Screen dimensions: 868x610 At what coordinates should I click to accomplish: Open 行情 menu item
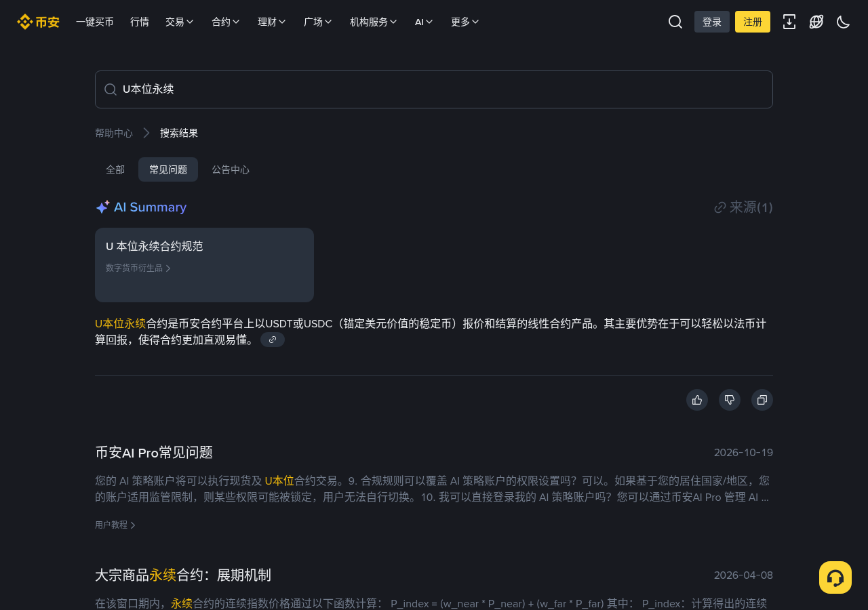pyautogui.click(x=140, y=22)
